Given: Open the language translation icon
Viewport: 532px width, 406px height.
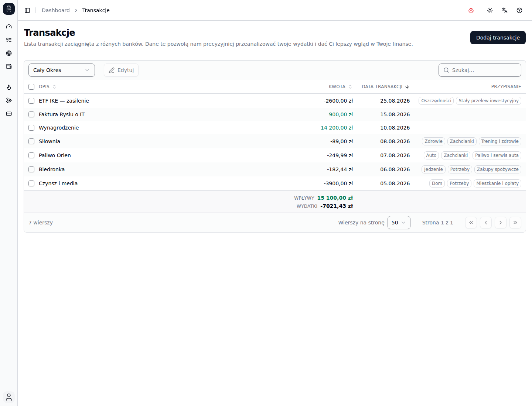Looking at the screenshot, I should coord(505,10).
